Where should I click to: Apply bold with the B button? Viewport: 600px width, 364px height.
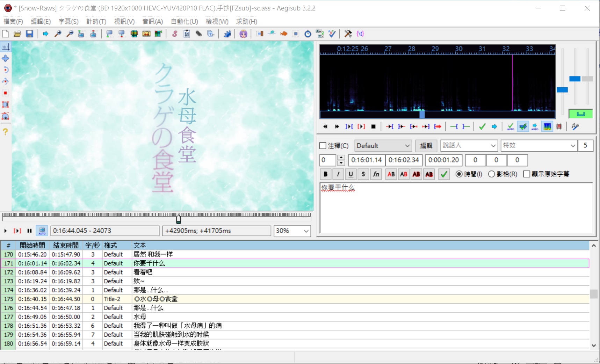[326, 174]
